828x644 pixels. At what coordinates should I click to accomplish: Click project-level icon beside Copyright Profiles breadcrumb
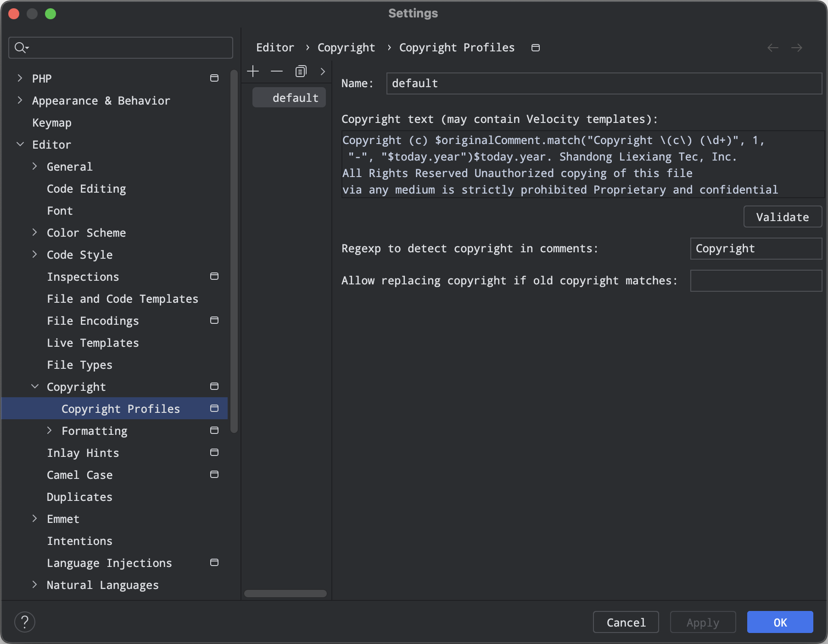coord(535,48)
